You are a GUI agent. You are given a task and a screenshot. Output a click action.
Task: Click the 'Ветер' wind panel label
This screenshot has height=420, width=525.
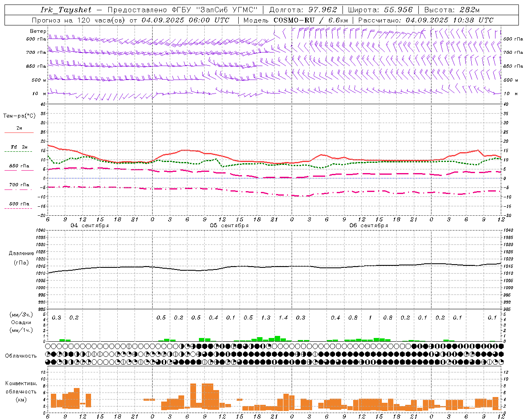(x=38, y=31)
